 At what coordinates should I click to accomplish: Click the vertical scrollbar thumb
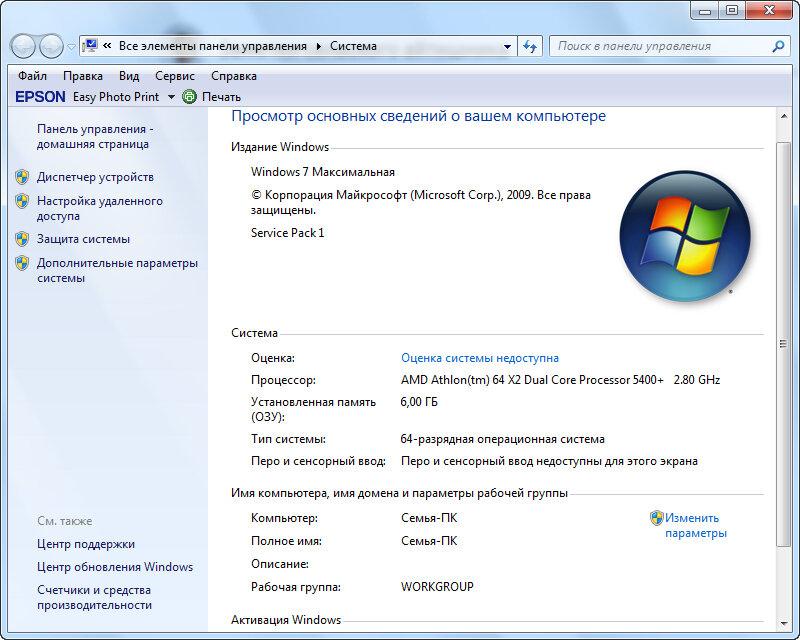783,344
